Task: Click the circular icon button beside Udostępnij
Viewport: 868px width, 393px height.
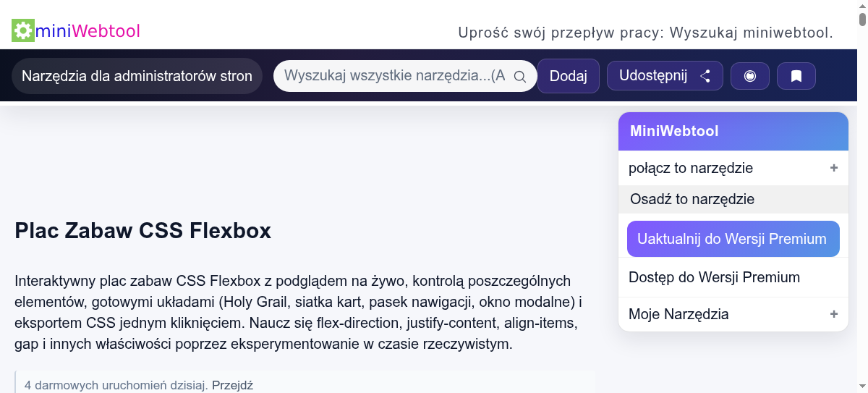Action: pos(749,76)
